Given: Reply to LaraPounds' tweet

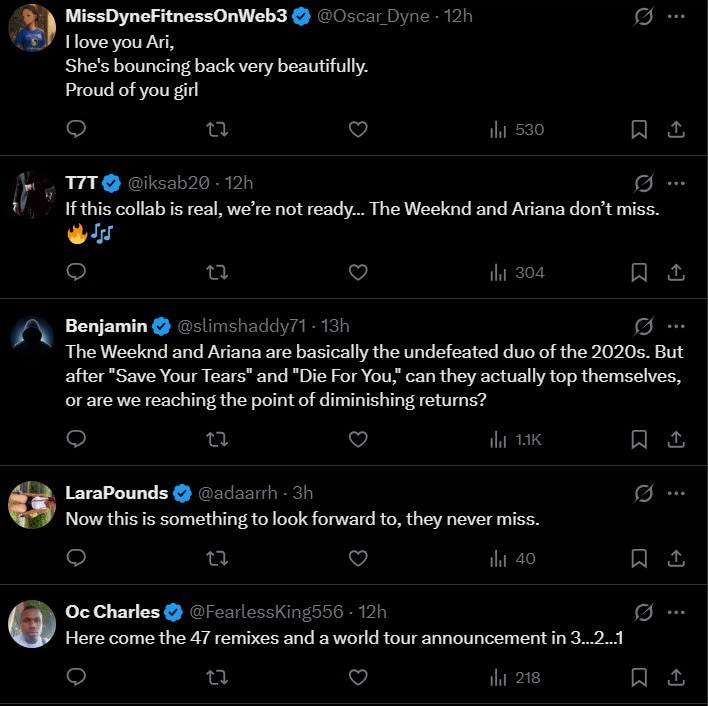Looking at the screenshot, I should pos(76,558).
